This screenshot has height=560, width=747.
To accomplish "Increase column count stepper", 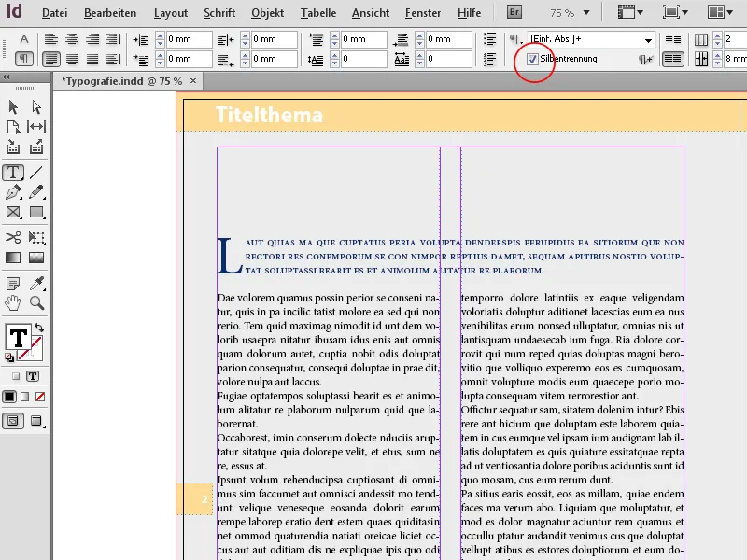I will (x=717, y=35).
